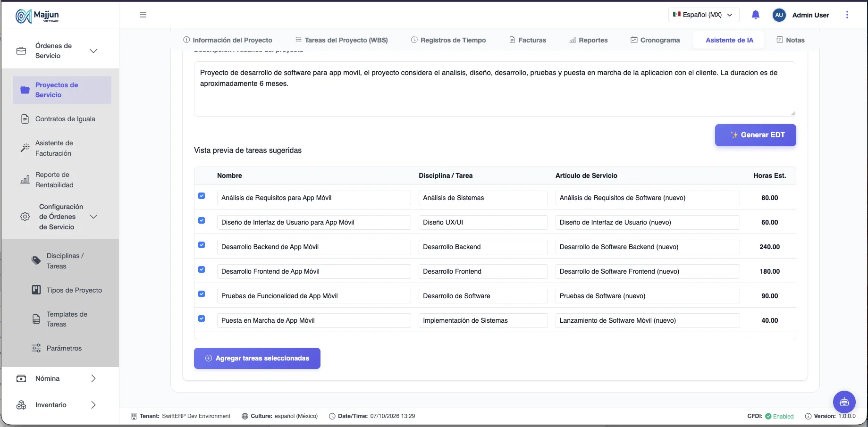868x427 pixels.
Task: Click the Reporte de Rentabilidad chart icon
Action: click(x=25, y=180)
